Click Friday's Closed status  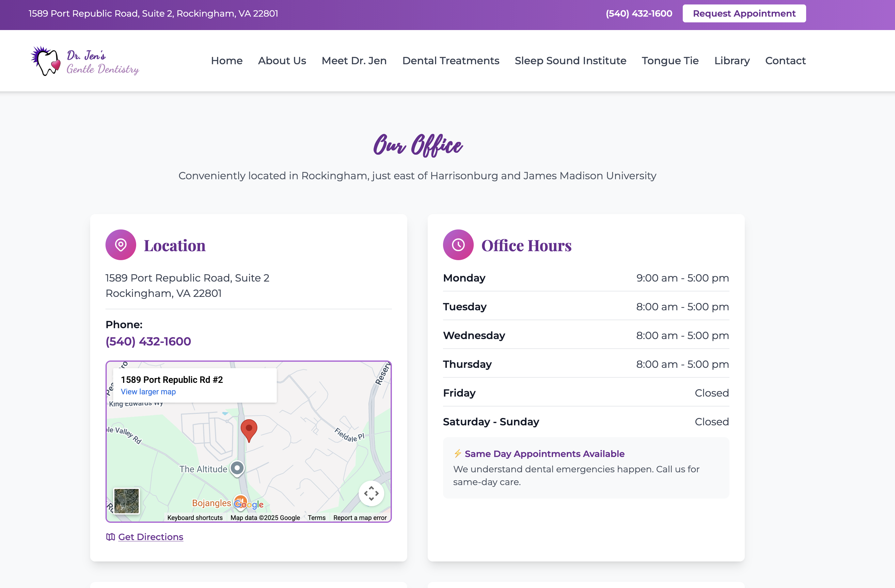[712, 393]
